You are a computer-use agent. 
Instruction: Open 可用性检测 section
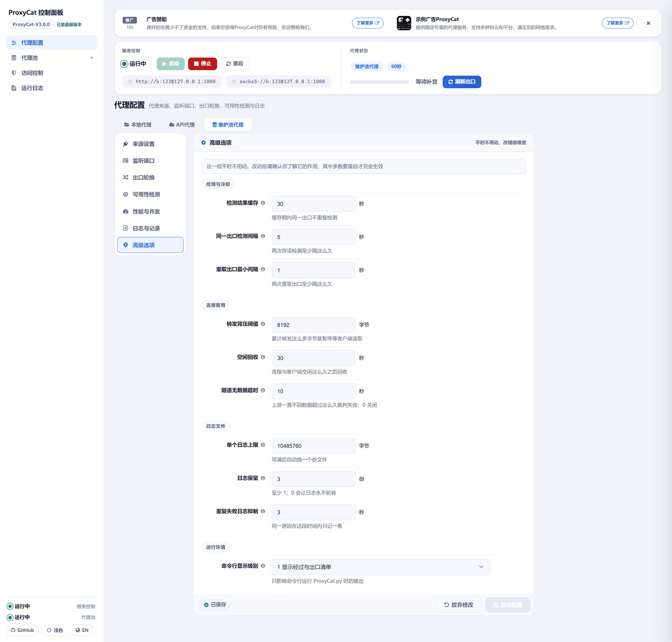pyautogui.click(x=150, y=194)
